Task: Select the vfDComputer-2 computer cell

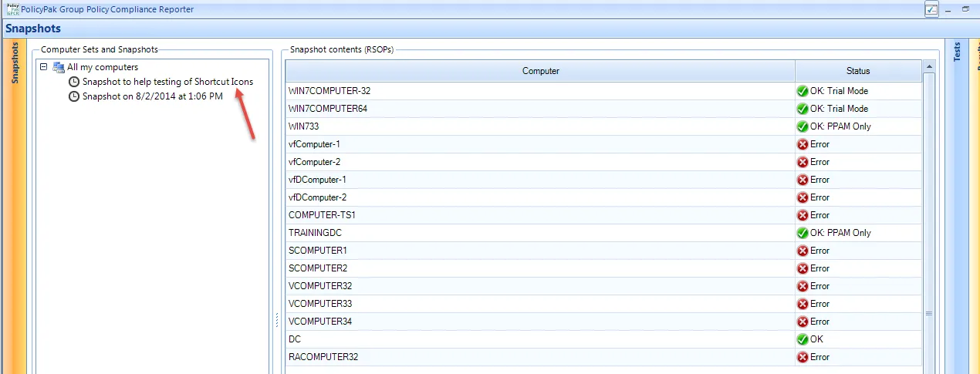Action: (540, 197)
